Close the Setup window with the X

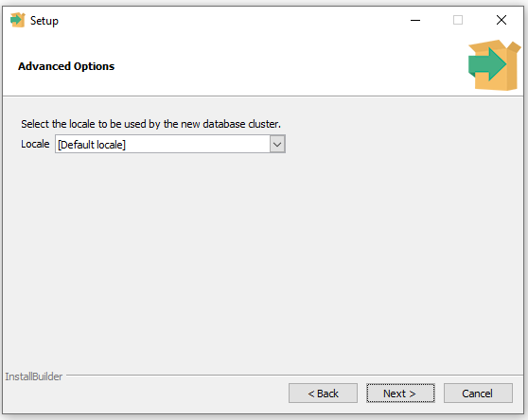coord(502,20)
